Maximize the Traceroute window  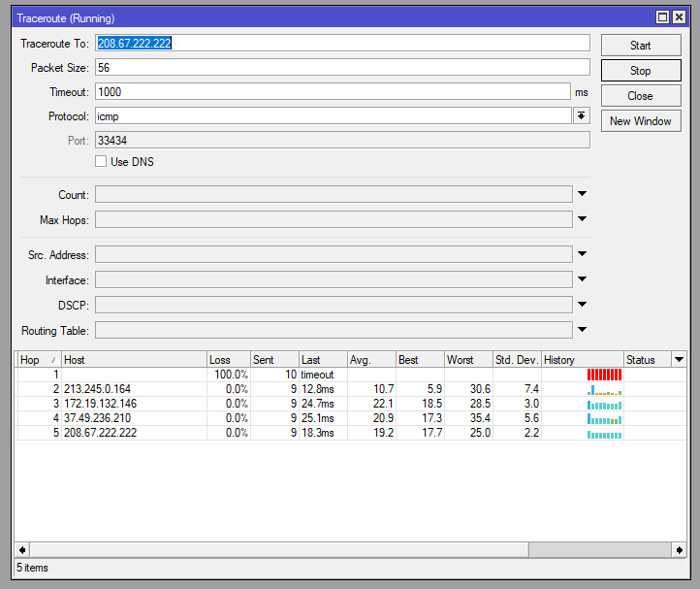click(662, 17)
